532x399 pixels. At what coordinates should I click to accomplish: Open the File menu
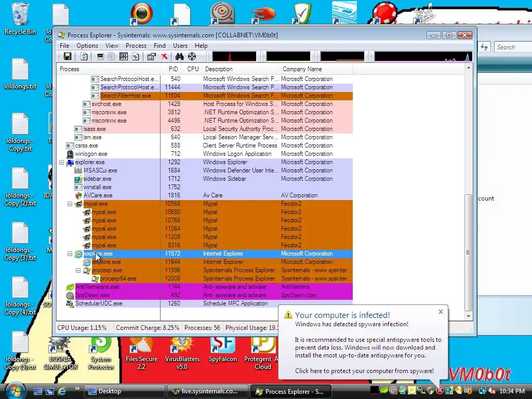[x=64, y=46]
